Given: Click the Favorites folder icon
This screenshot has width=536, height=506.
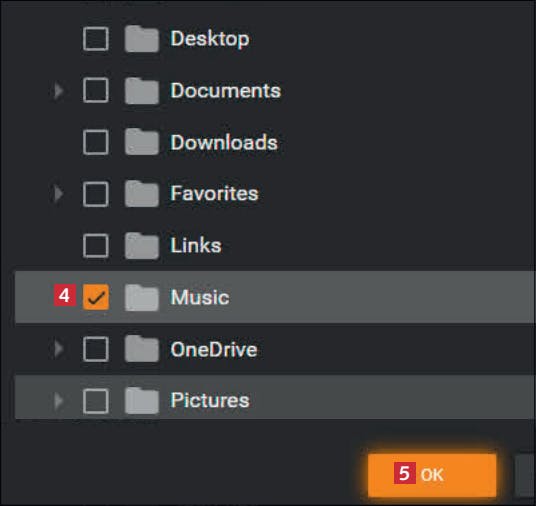Looking at the screenshot, I should pos(142,194).
